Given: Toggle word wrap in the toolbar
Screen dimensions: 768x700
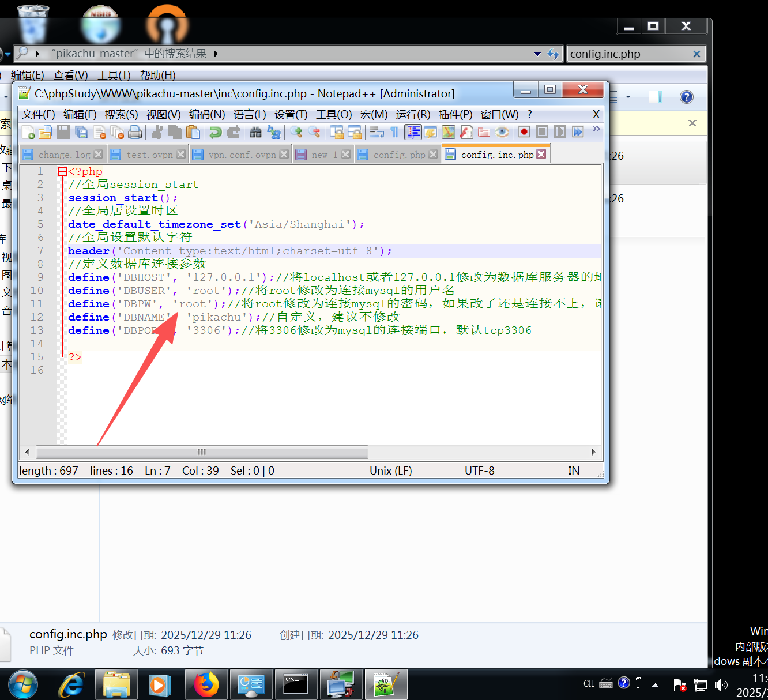Looking at the screenshot, I should [377, 132].
